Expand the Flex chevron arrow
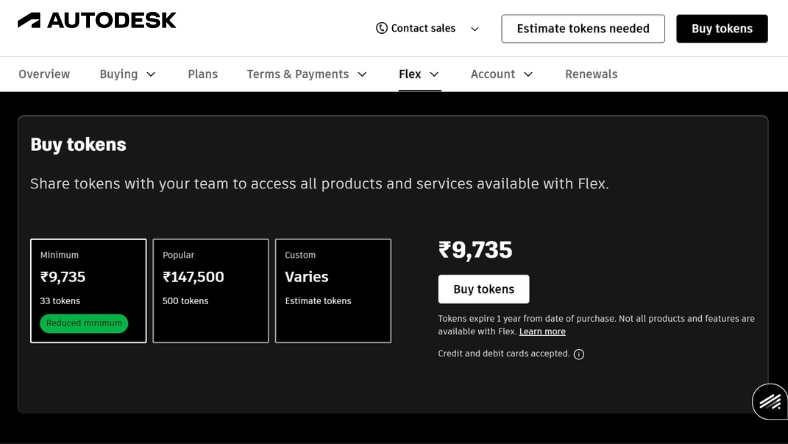788x444 pixels. coord(434,74)
